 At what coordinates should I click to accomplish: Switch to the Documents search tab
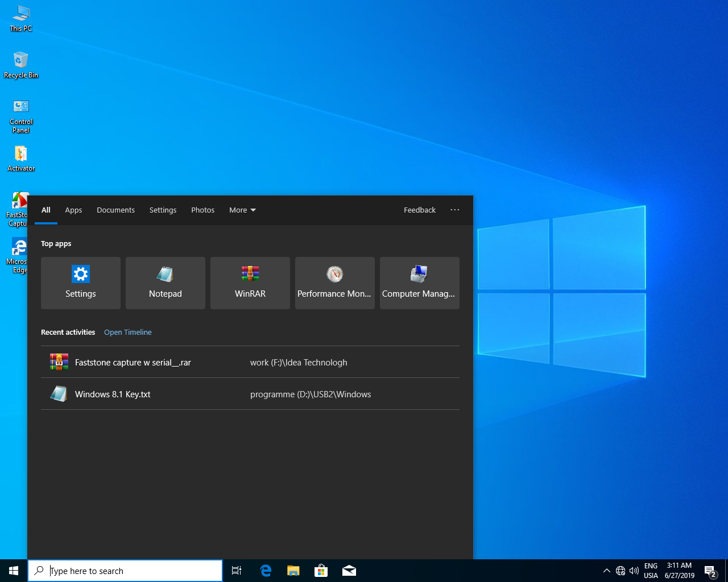tap(115, 210)
